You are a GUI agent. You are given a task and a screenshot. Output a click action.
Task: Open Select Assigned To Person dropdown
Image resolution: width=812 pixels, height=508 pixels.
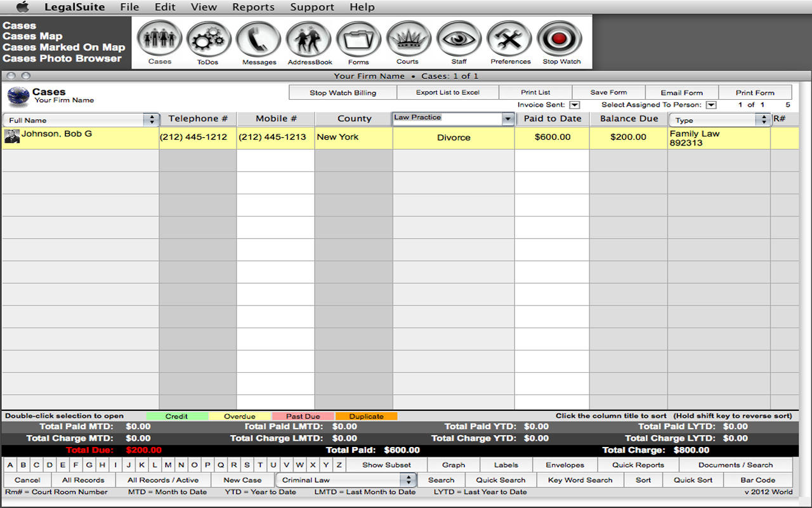(711, 105)
